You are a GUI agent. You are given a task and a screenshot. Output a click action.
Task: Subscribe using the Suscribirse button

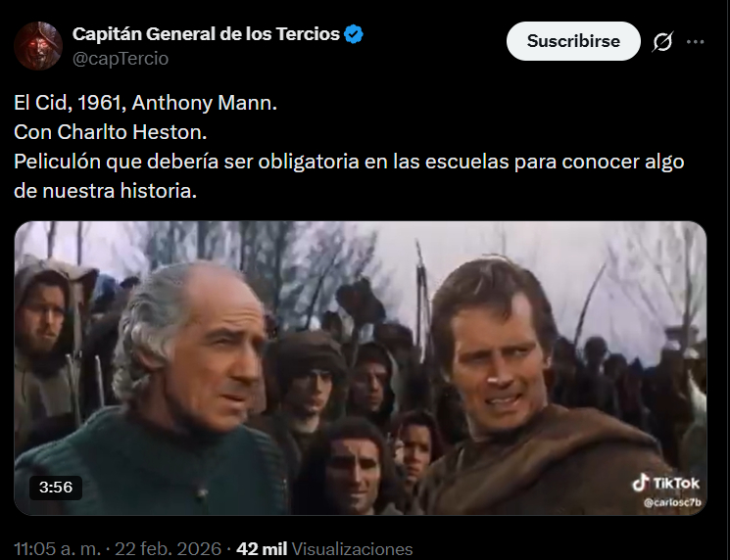click(x=573, y=41)
